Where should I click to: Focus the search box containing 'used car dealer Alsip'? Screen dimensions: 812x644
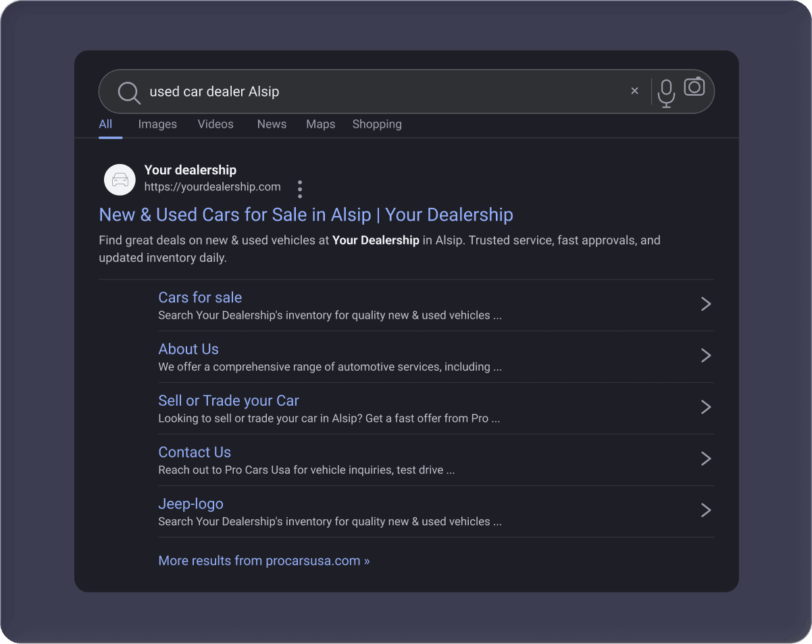point(407,91)
